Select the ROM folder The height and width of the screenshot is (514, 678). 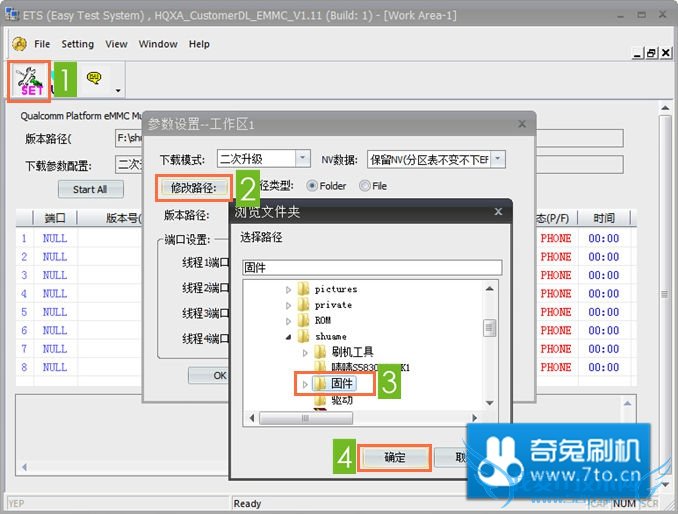click(x=323, y=321)
